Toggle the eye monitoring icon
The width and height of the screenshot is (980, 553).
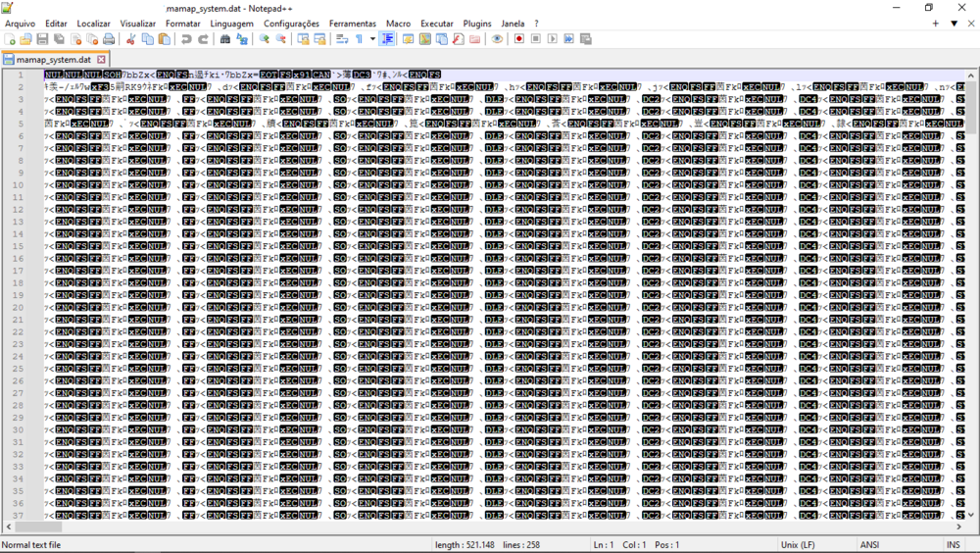tap(497, 39)
